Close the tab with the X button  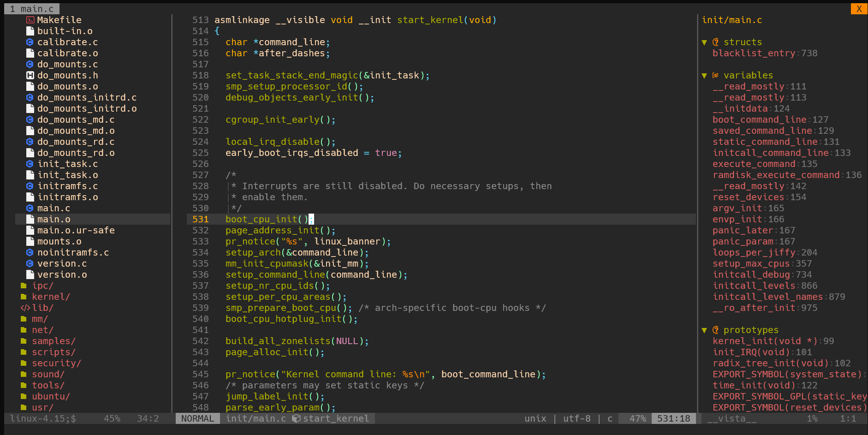859,9
